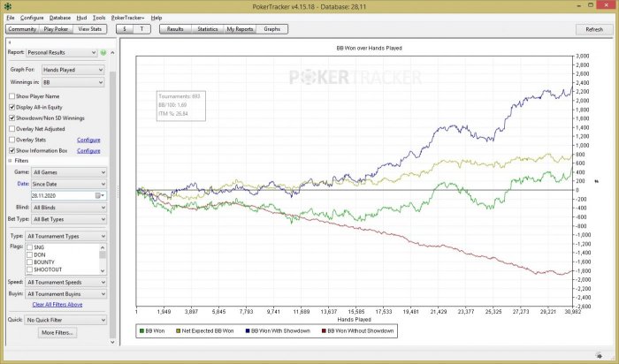The image size is (619, 364).
Task: Open the Database menu
Action: click(60, 18)
